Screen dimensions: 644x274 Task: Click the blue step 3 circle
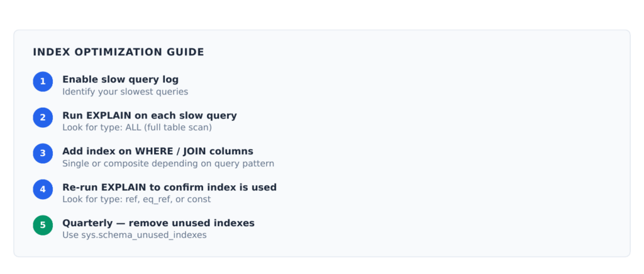[x=43, y=154]
